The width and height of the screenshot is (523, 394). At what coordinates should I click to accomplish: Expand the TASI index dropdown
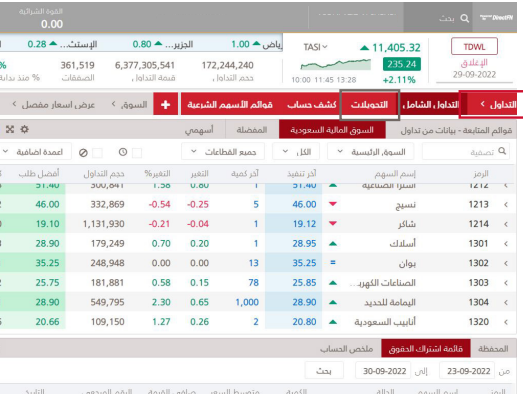[x=315, y=47]
